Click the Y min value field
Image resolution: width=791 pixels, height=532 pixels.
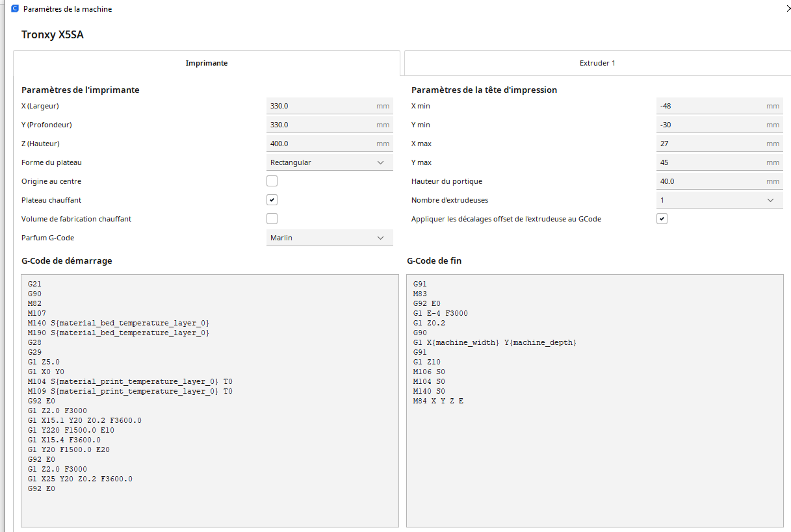coord(720,125)
